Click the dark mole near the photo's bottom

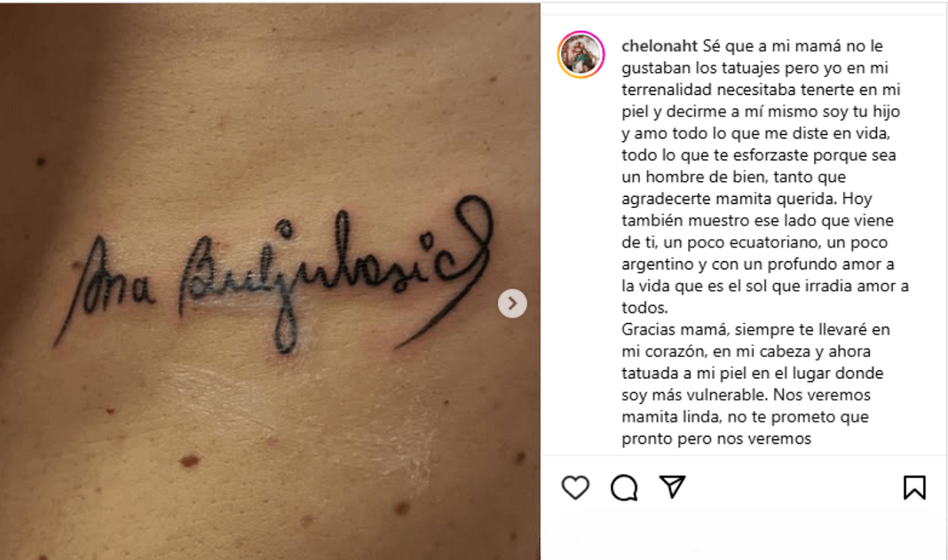[x=190, y=459]
